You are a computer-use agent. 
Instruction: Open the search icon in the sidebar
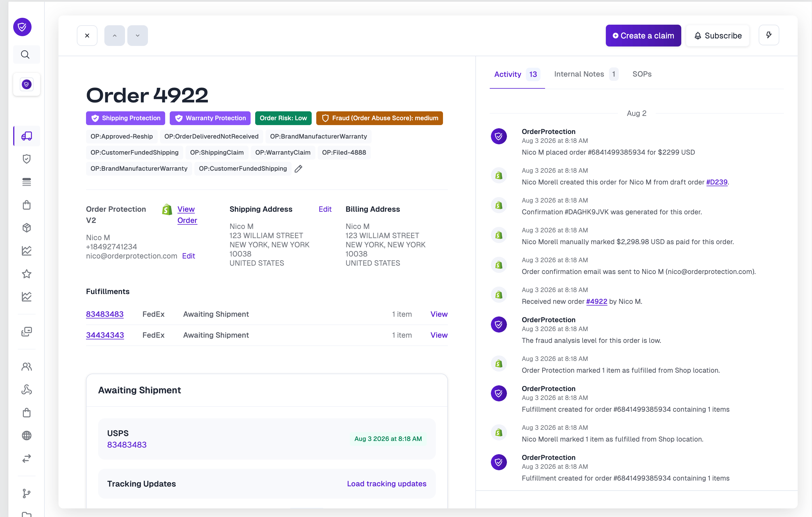point(25,54)
